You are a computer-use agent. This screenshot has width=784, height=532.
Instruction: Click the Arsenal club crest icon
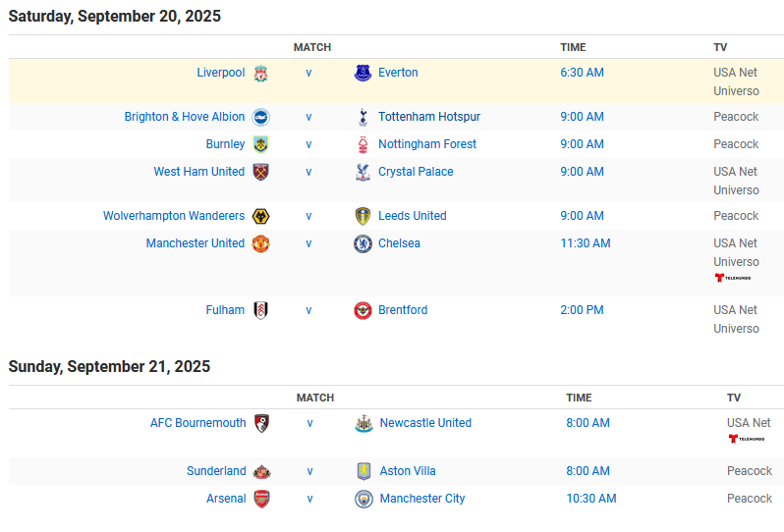tap(262, 499)
